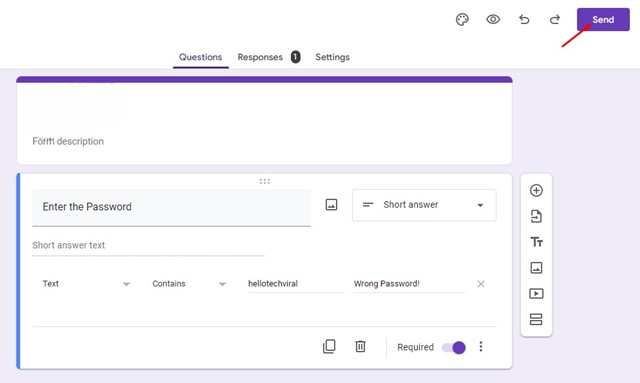Click the Enter the Password question title
This screenshot has width=640, height=383.
(171, 207)
